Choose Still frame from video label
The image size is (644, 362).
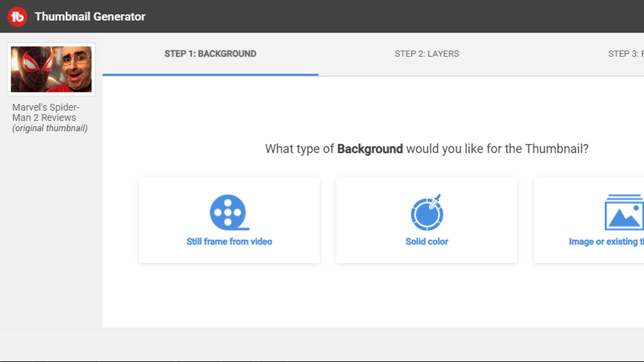point(229,242)
